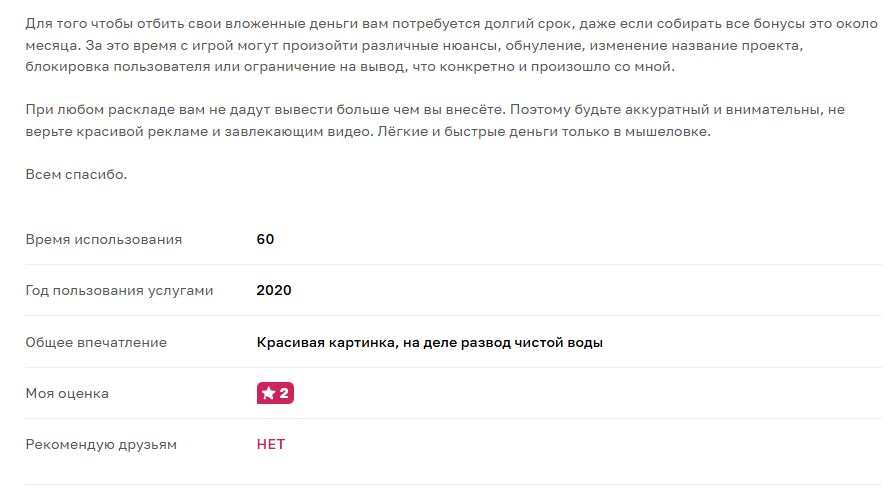893x486 pixels.
Task: Click the "Рекомендую друзьям" label
Action: [101, 445]
